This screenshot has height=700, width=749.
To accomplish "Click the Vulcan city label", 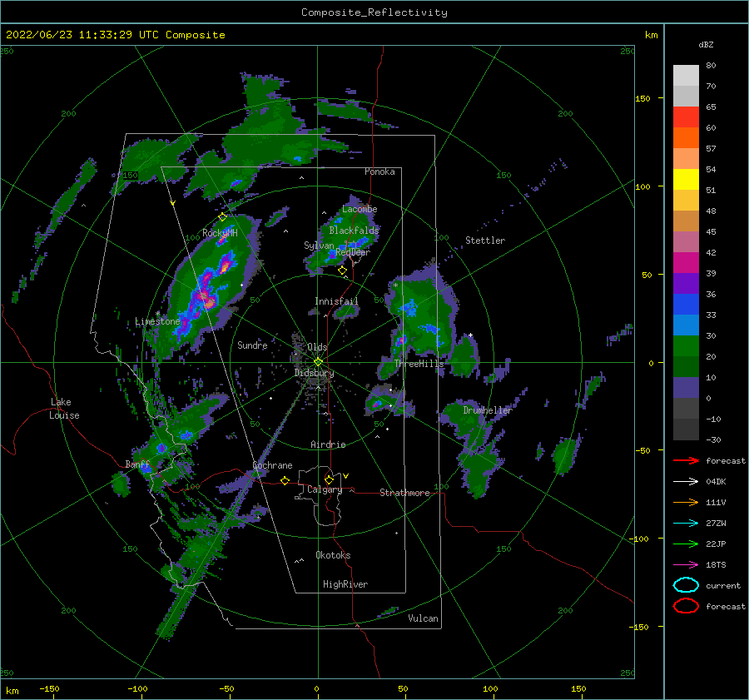I will 424,618.
